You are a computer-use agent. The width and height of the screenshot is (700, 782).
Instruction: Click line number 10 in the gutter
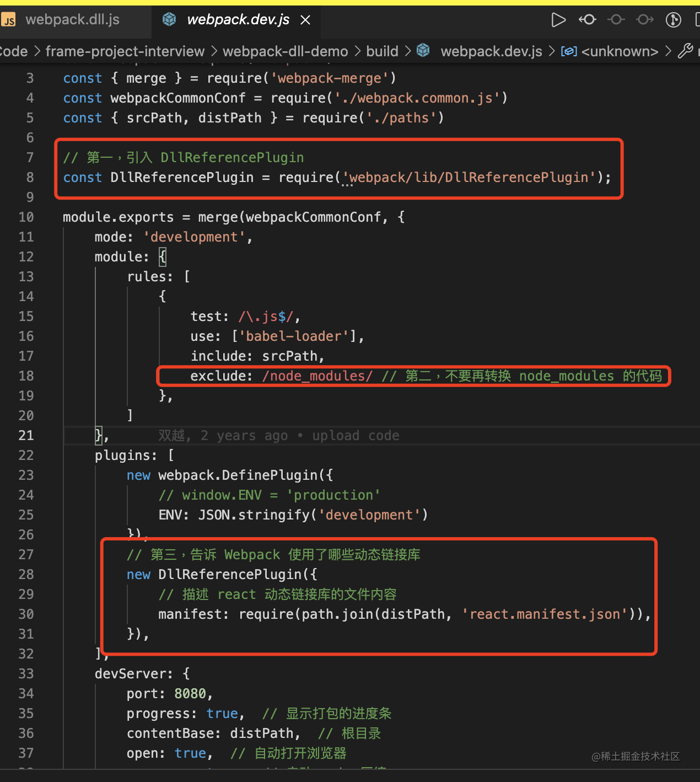point(26,217)
